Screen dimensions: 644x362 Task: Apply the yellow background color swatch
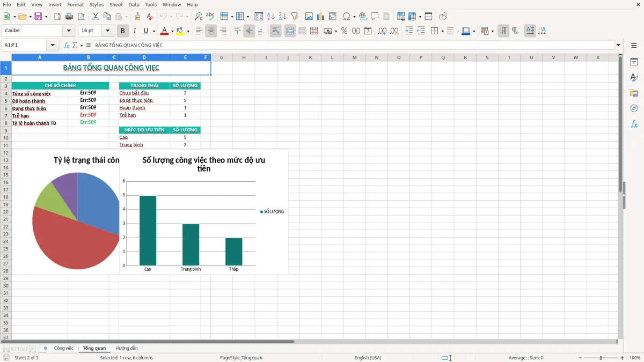(180, 31)
